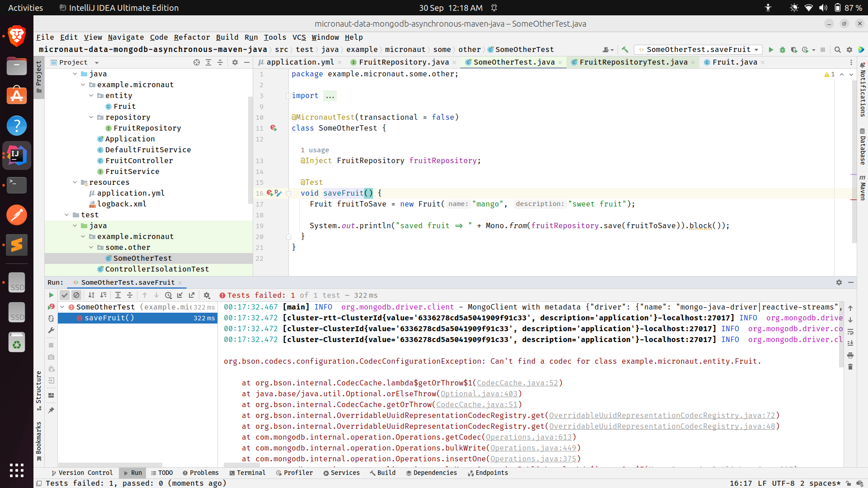Enable Select Opened File in Project view
The image size is (868, 488).
tap(198, 62)
